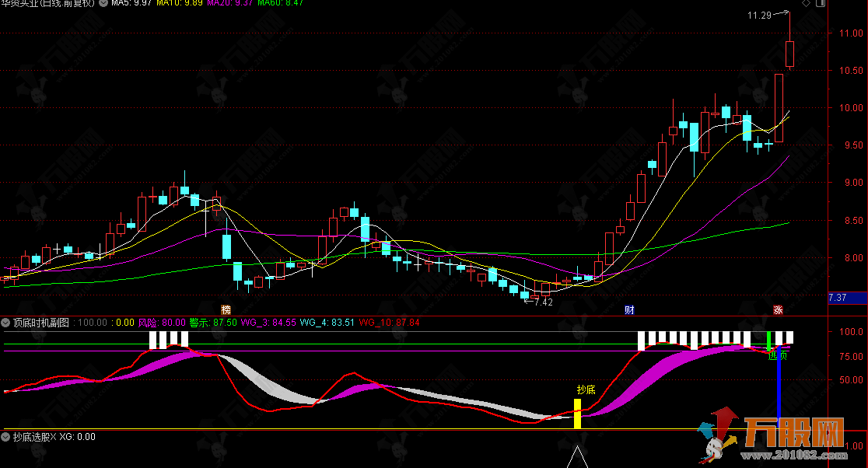Click the 警示 87.50 indicator label
The height and width of the screenshot is (468, 868).
212,322
